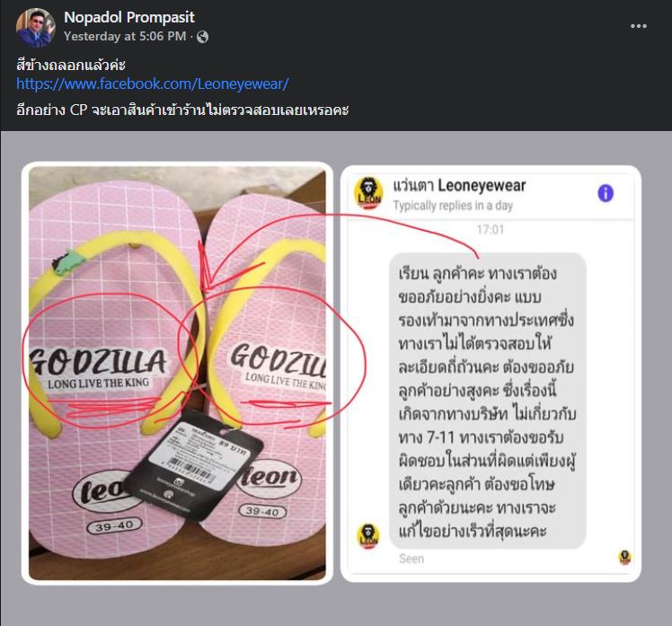
Task: Click the tiny seen-receipt avatar icon
Action: coord(624,557)
